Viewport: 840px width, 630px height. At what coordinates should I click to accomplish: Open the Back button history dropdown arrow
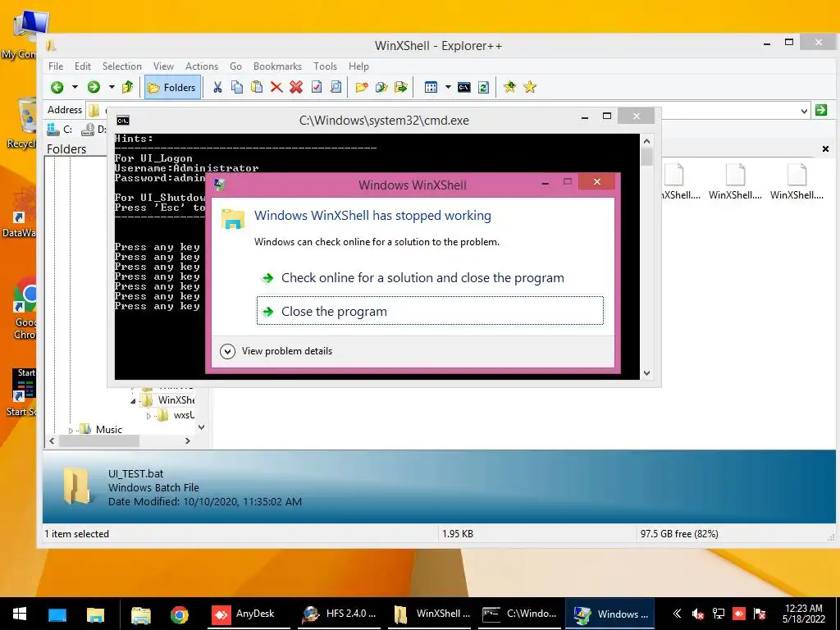pos(75,87)
